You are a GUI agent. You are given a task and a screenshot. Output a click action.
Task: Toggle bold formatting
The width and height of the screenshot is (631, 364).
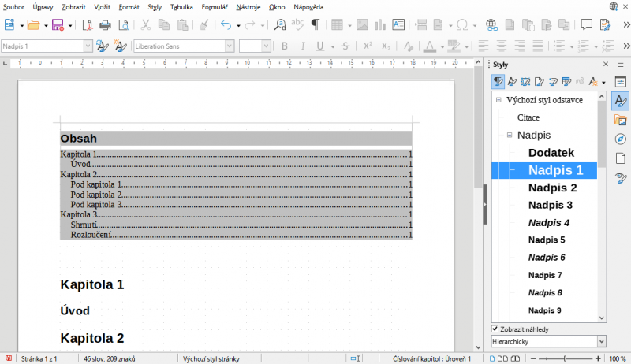coord(284,46)
